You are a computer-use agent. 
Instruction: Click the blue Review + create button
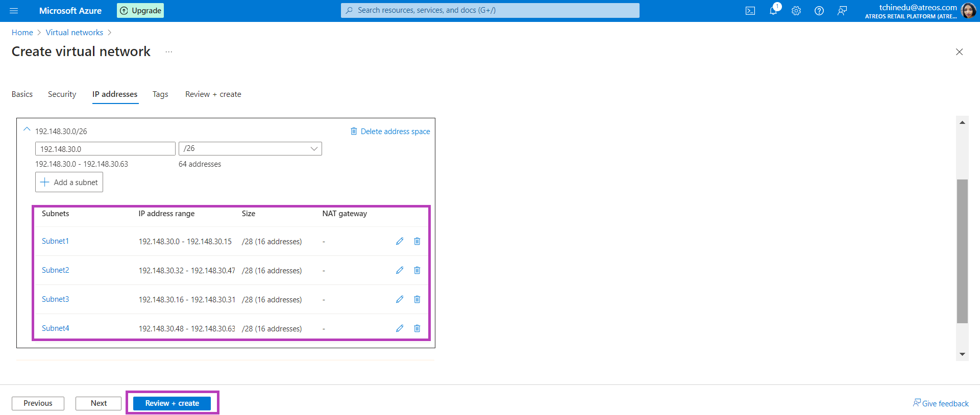click(x=172, y=403)
